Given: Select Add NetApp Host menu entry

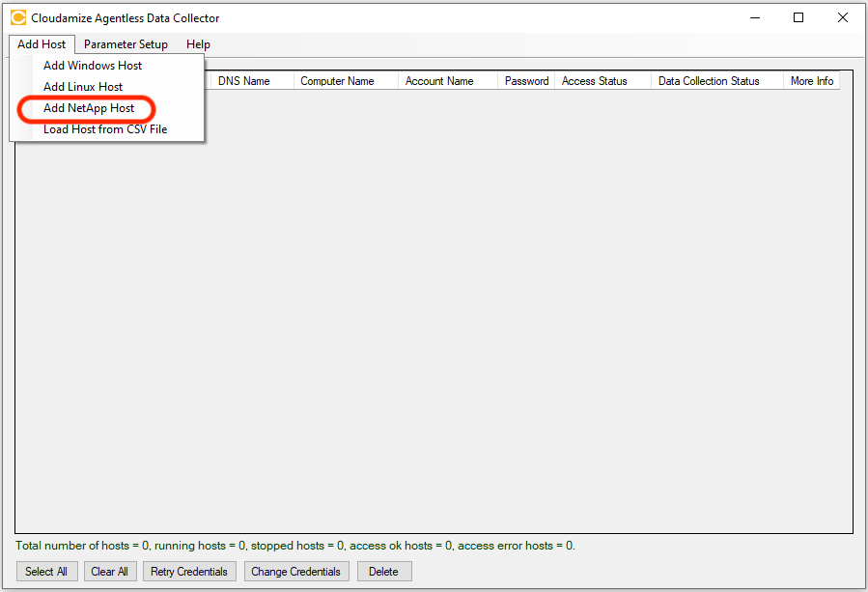Looking at the screenshot, I should pos(107,108).
